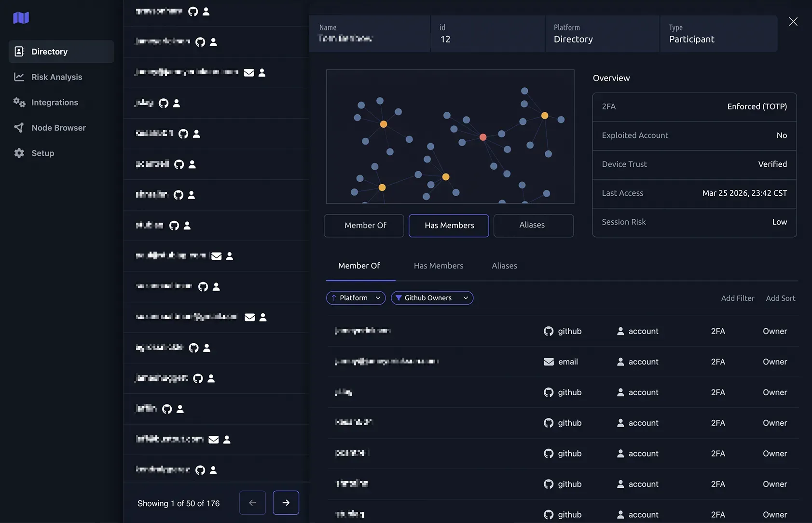Click the email icon in second table row
The height and width of the screenshot is (523, 812).
[549, 362]
